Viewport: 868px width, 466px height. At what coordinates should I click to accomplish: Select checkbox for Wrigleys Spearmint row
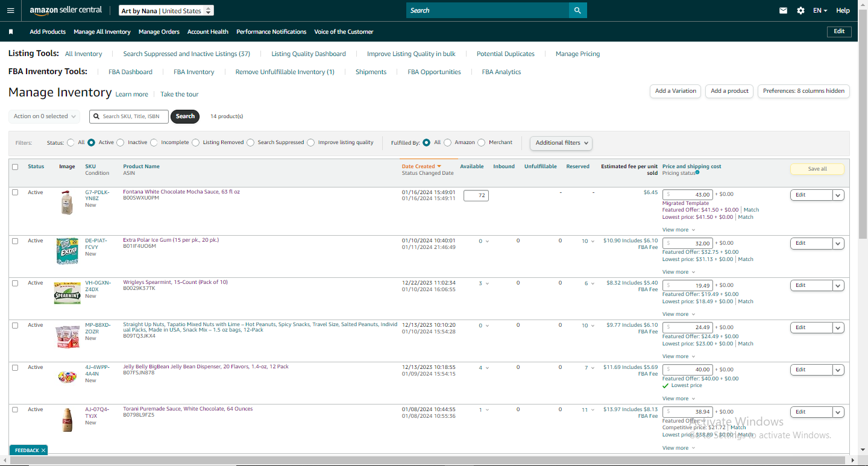point(15,283)
